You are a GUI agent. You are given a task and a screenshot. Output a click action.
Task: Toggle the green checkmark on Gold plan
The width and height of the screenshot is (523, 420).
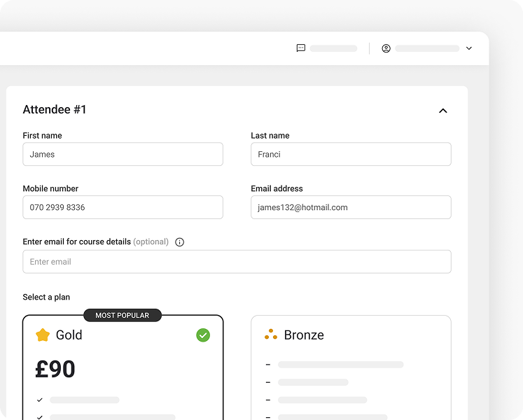coord(203,335)
